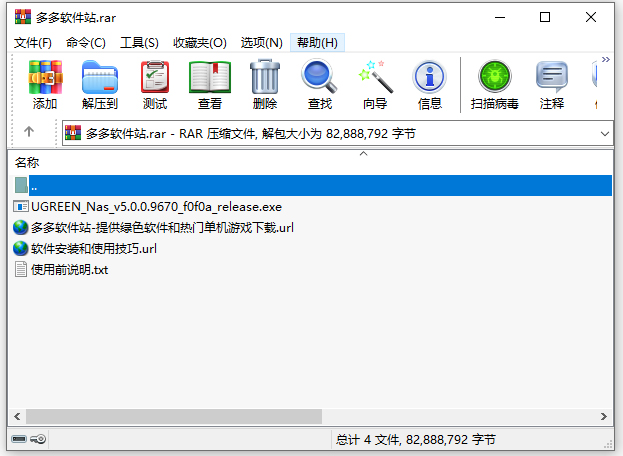623x456 pixels.
Task: Close the 多多软件站.rar window
Action: tap(591, 17)
